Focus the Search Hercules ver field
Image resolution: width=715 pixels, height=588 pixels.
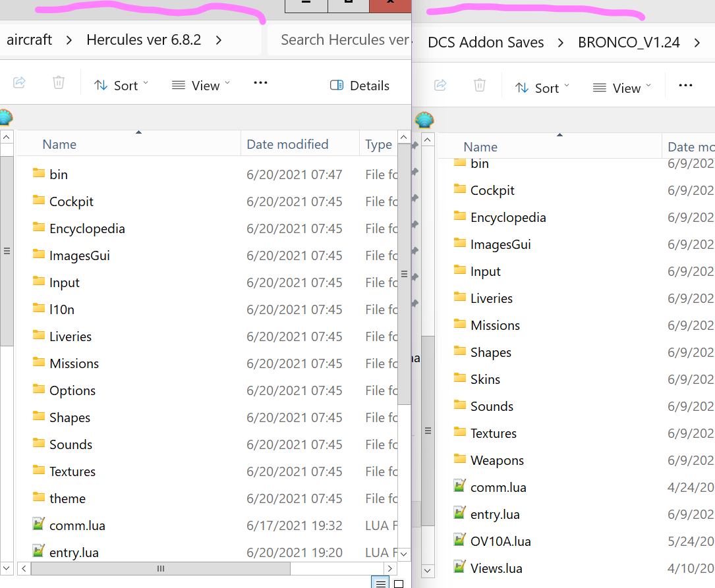pyautogui.click(x=341, y=40)
